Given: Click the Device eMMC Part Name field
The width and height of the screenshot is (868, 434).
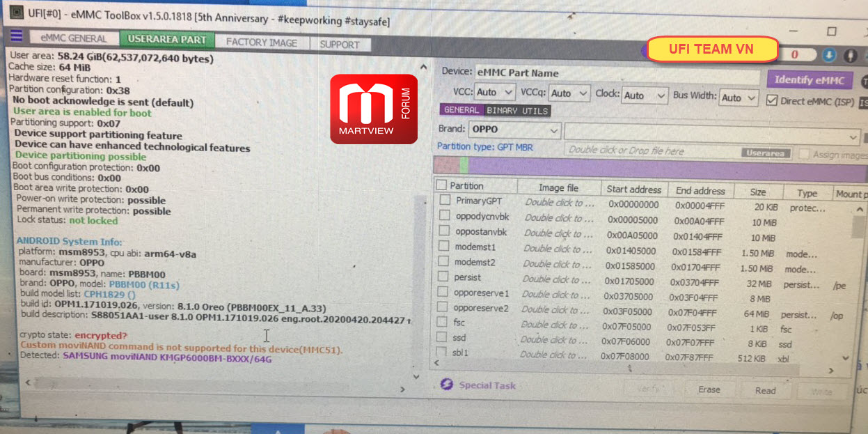Looking at the screenshot, I should [617, 73].
